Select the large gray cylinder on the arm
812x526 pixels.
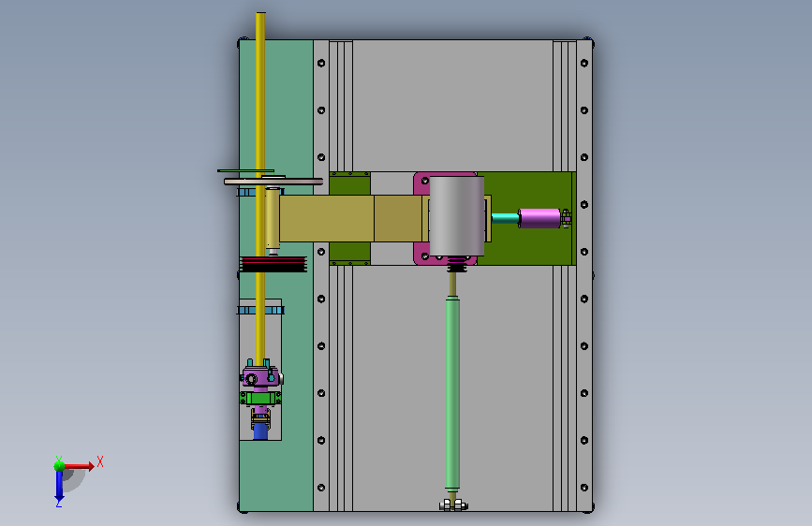[457, 216]
